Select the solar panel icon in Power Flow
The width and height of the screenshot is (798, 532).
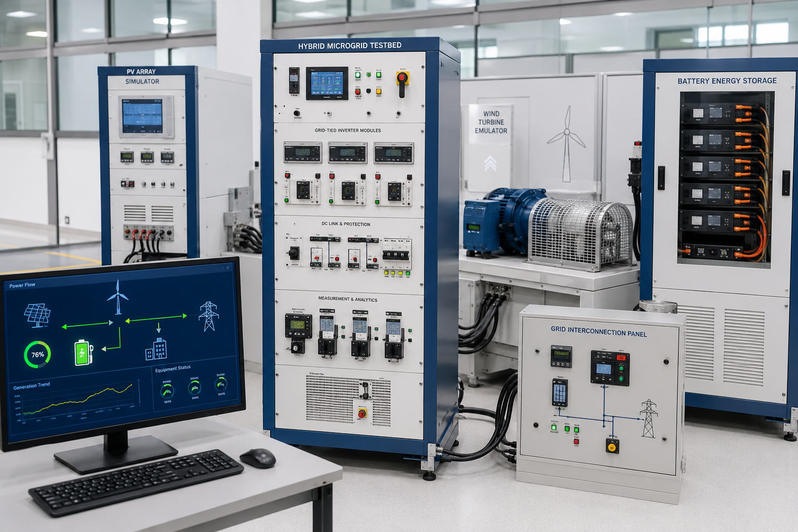click(x=37, y=316)
